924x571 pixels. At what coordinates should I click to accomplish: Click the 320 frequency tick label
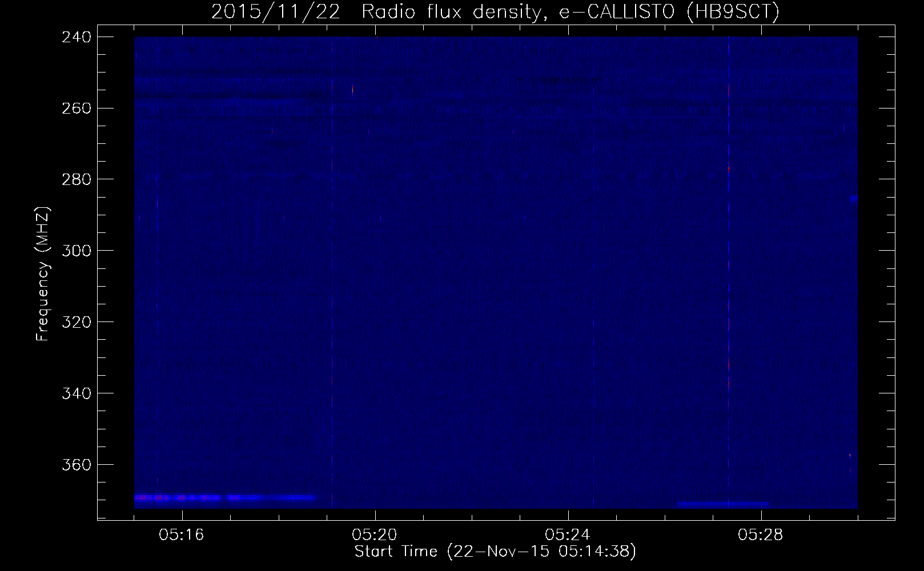point(77,322)
